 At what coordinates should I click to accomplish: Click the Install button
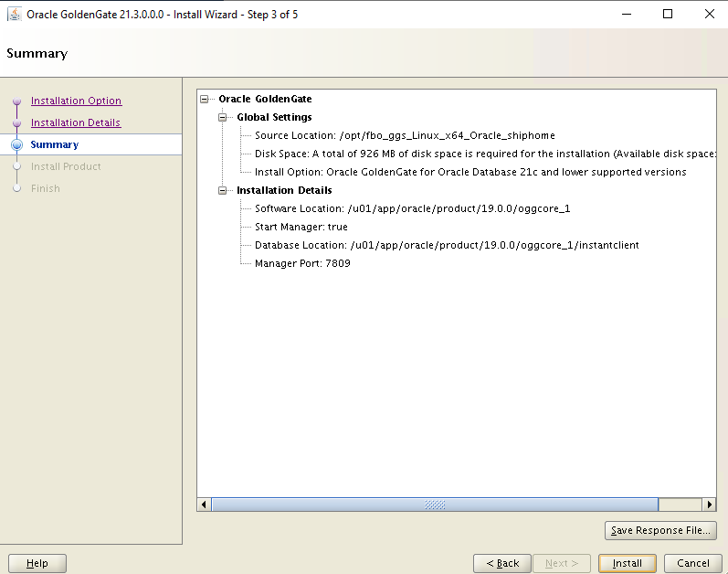tap(628, 563)
